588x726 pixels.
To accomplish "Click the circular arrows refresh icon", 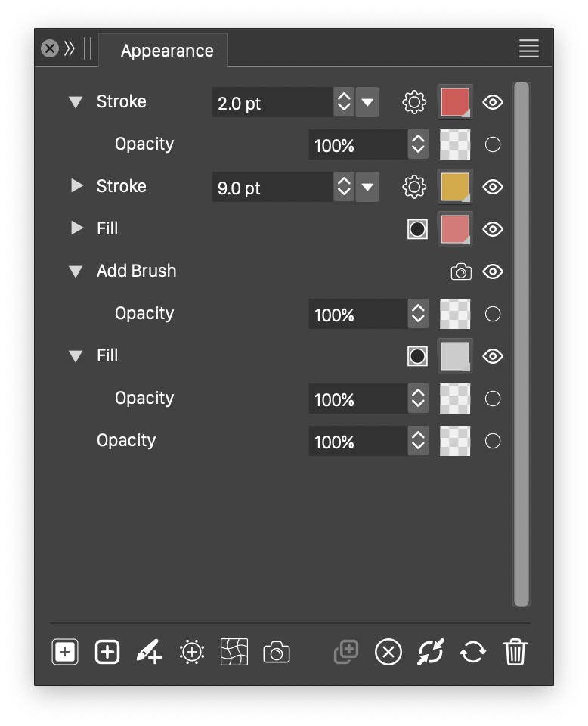I will [473, 652].
